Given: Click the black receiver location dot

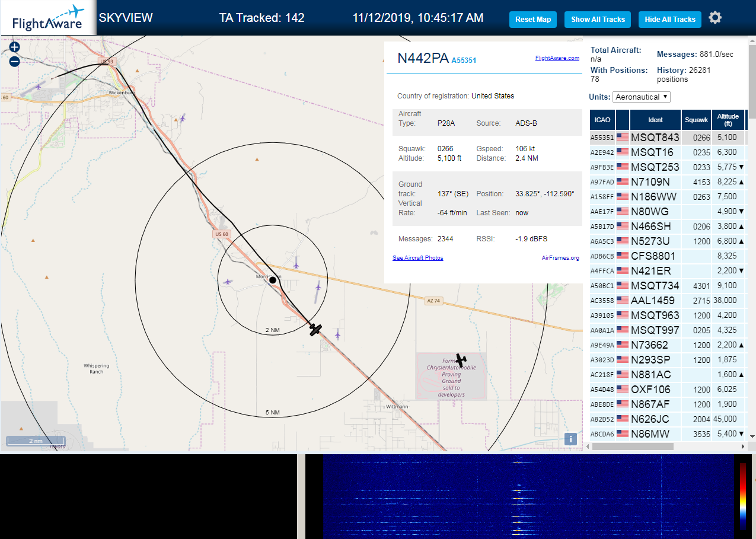Looking at the screenshot, I should [x=273, y=280].
